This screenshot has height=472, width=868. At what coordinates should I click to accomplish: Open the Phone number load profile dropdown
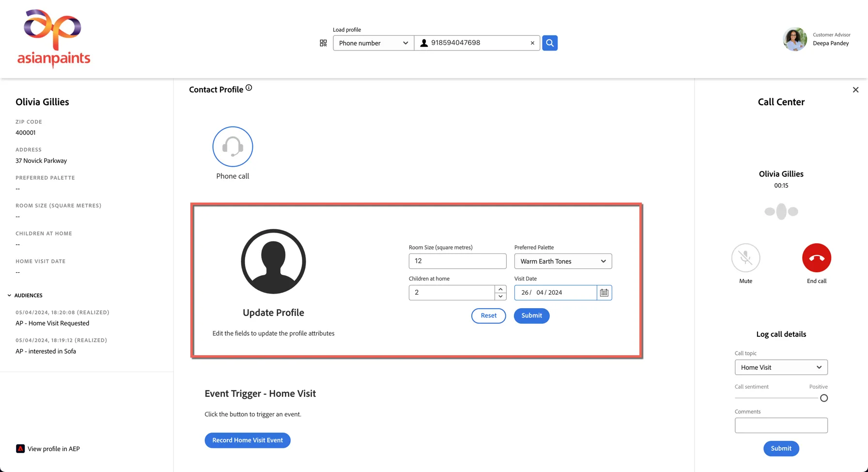click(x=373, y=43)
